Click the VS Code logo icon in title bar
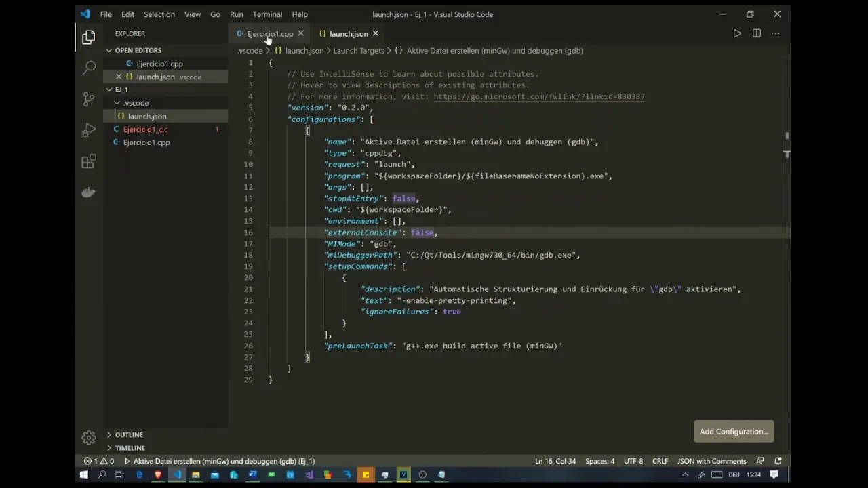 (85, 14)
